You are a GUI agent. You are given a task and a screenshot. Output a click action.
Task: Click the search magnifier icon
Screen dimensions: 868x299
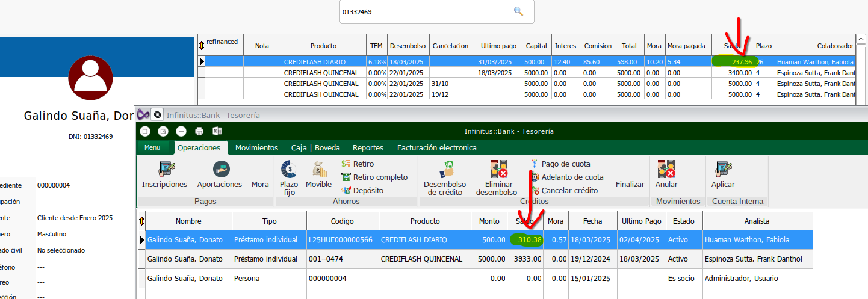click(518, 11)
